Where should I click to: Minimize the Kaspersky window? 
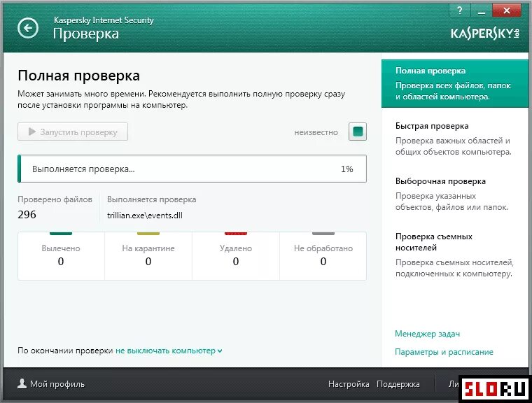[x=481, y=11]
